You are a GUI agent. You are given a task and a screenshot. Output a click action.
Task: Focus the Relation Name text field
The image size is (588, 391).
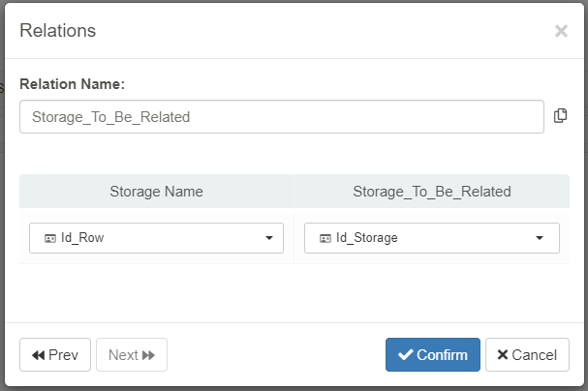[x=281, y=117]
